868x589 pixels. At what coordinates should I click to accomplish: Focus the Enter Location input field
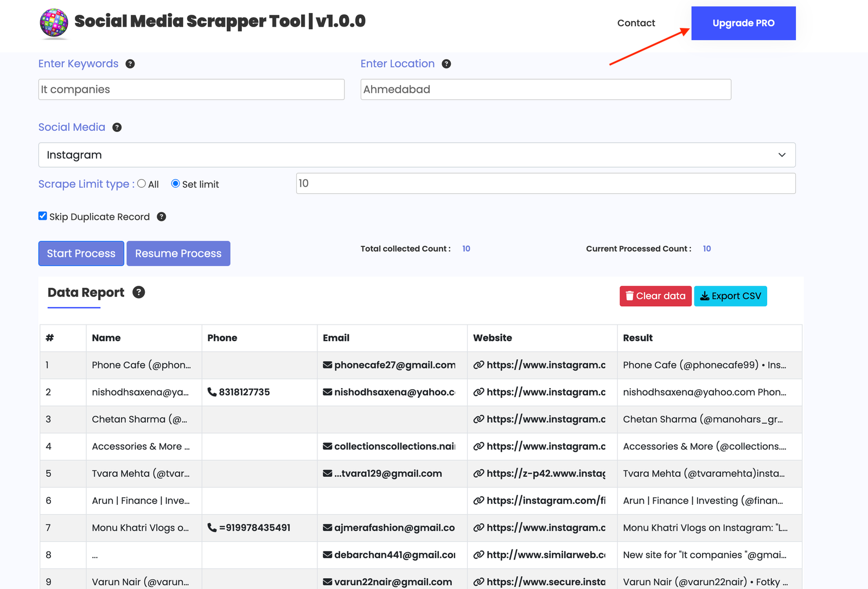(546, 90)
